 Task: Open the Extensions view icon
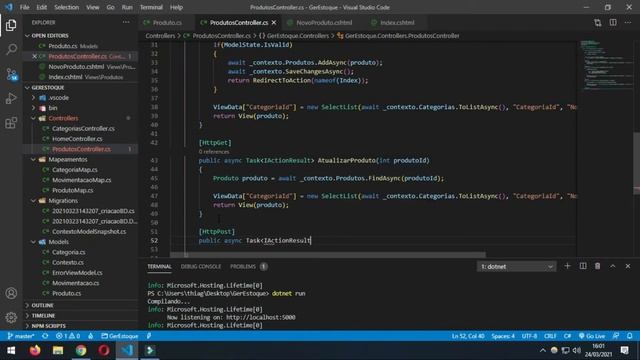(11, 122)
